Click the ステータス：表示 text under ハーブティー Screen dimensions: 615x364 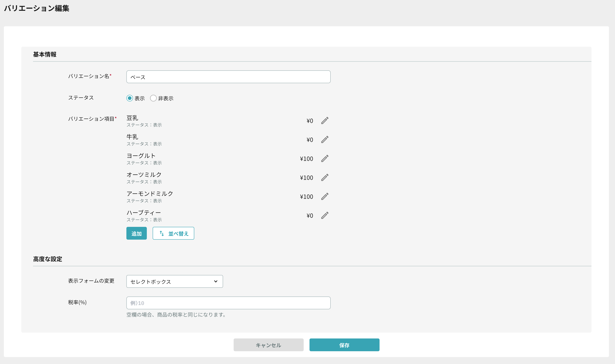[144, 220]
